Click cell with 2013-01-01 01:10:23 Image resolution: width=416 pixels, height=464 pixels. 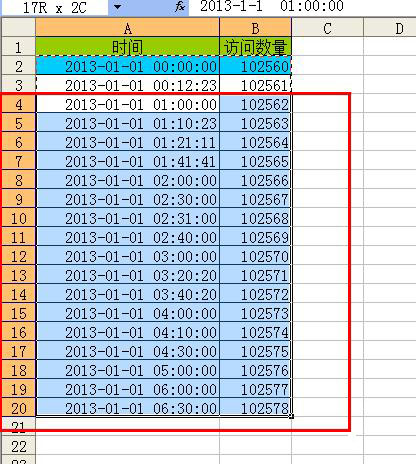pos(127,123)
